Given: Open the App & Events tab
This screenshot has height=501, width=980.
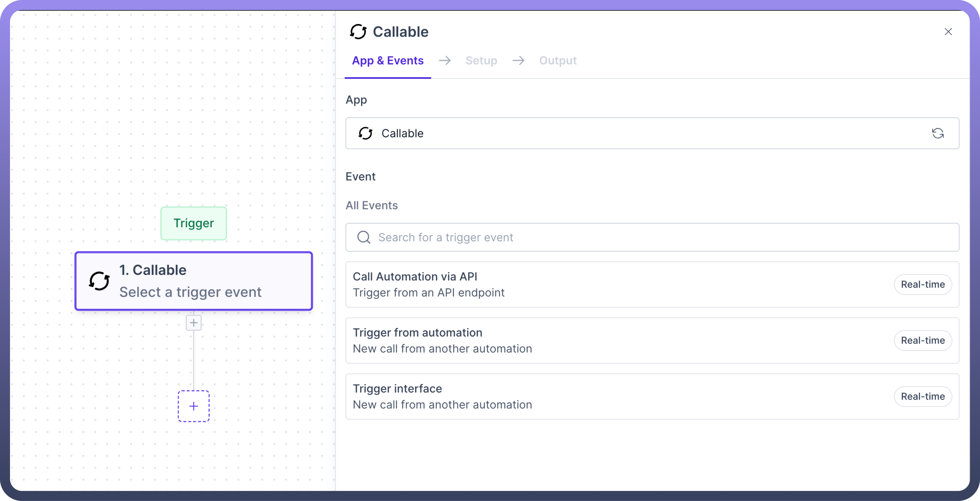Looking at the screenshot, I should pos(387,60).
